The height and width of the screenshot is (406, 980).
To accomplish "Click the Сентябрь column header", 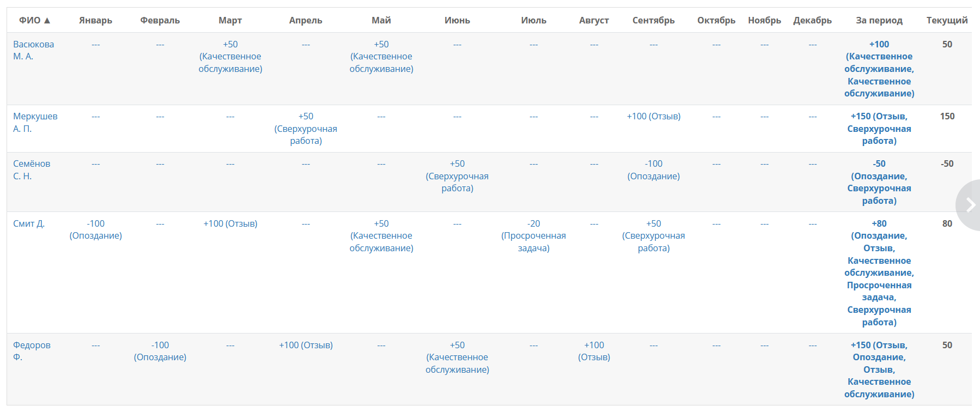I will click(653, 20).
